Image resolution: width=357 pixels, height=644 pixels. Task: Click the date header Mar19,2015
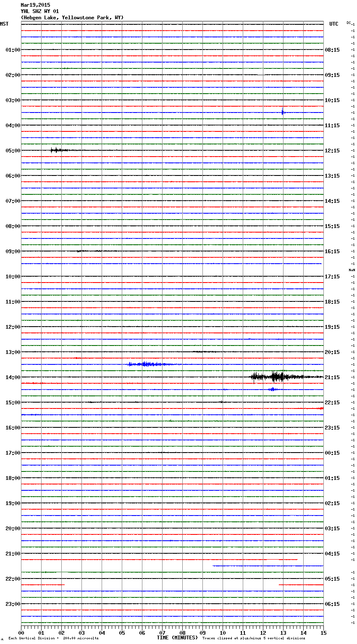click(35, 5)
